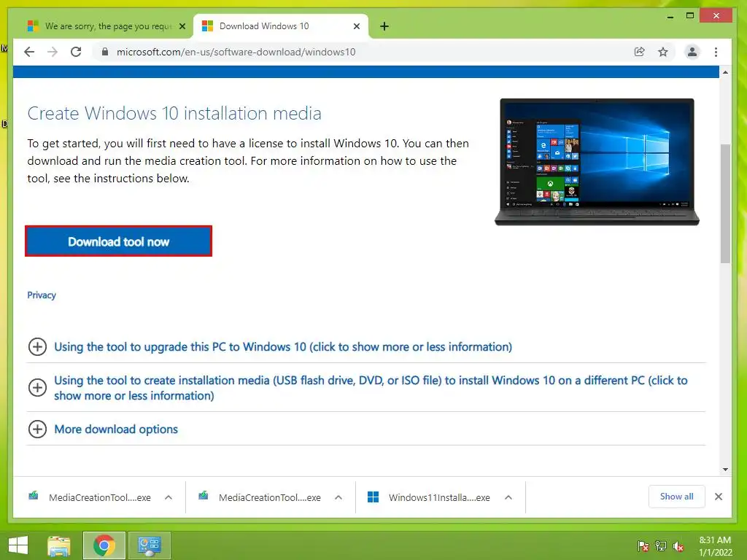
Task: Close the downloads bar
Action: click(x=719, y=497)
